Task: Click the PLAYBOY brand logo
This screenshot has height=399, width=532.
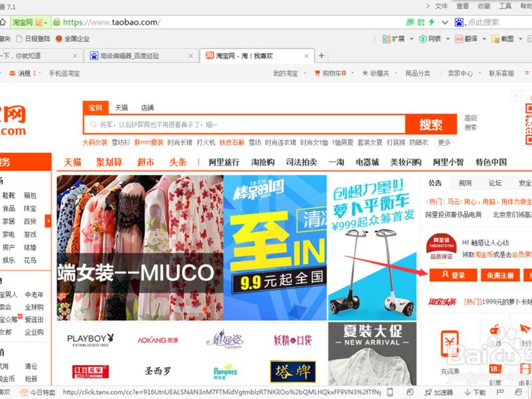Action: [90, 340]
